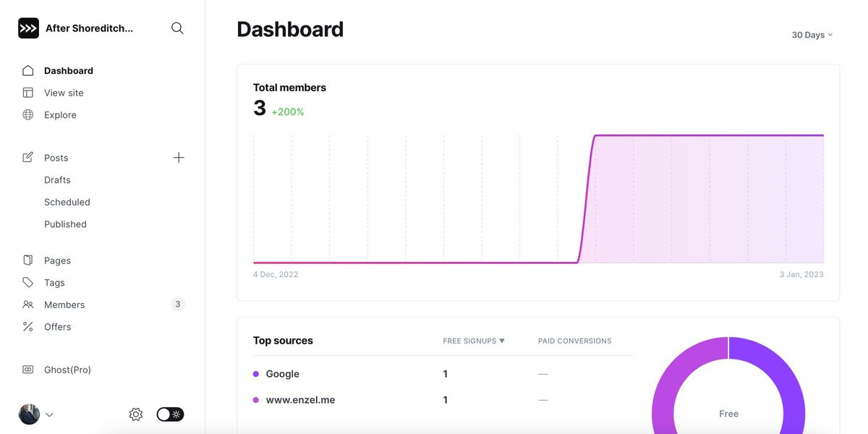This screenshot has height=434, width=868.
Task: Click the Paid Conversions column header
Action: point(575,341)
